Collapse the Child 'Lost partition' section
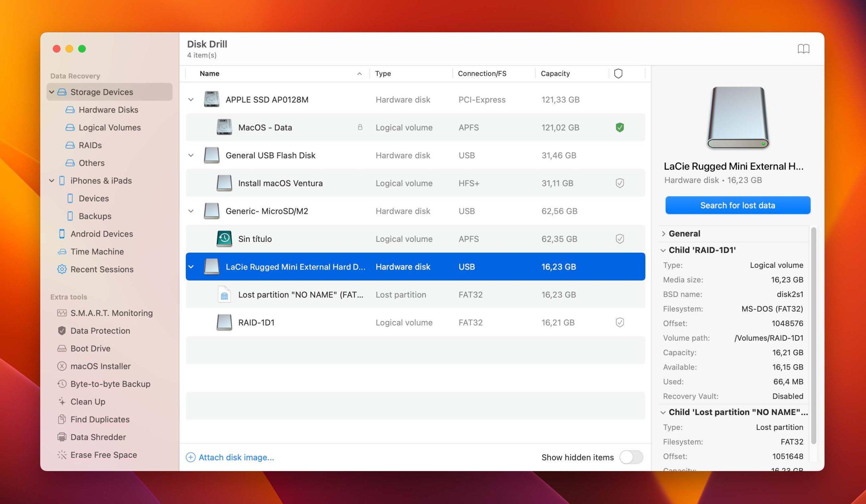Viewport: 866px width, 504px height. [663, 412]
